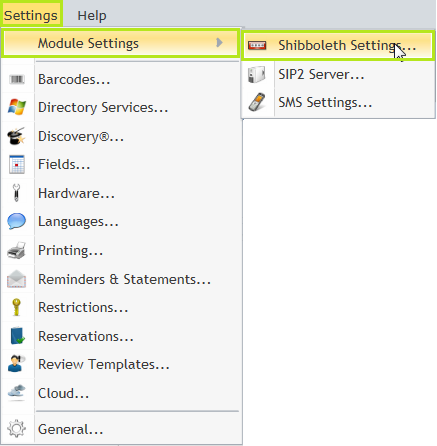437x446 pixels.
Task: Open the Help menu
Action: tap(92, 15)
